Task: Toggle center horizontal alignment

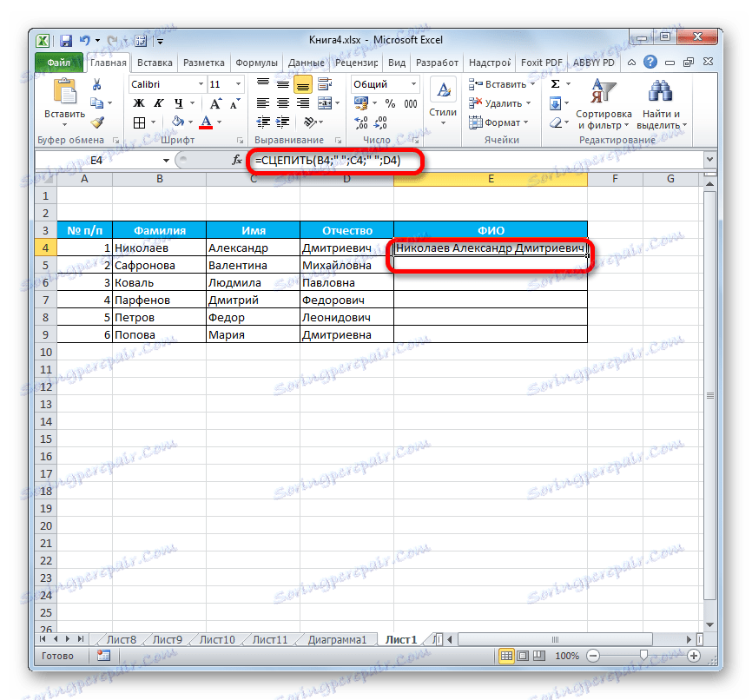Action: click(283, 103)
